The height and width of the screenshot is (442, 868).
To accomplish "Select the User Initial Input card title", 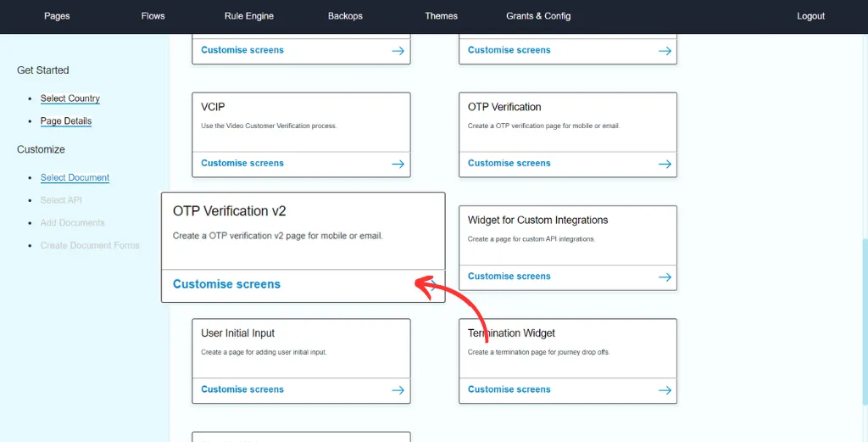I will 238,333.
